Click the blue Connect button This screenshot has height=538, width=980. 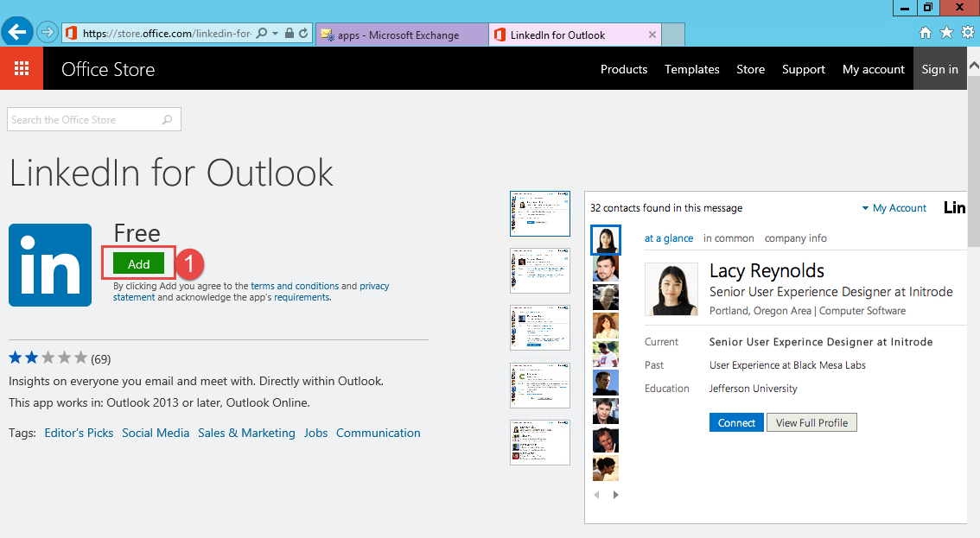click(736, 422)
